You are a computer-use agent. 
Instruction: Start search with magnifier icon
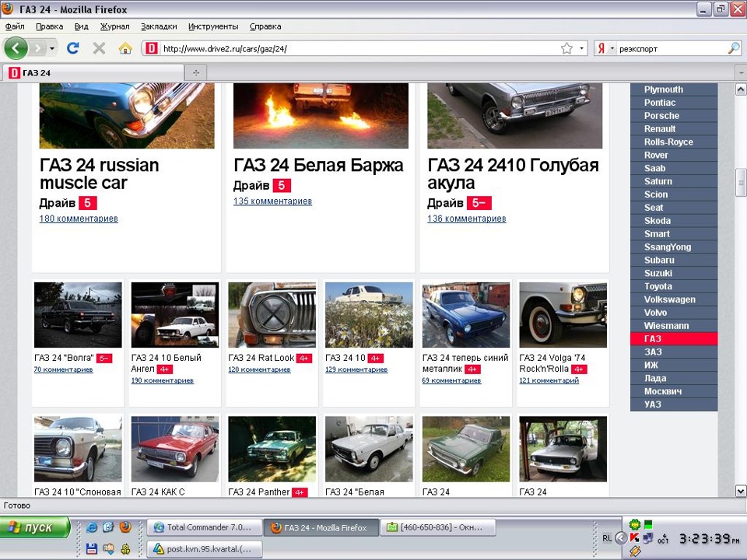tap(734, 48)
